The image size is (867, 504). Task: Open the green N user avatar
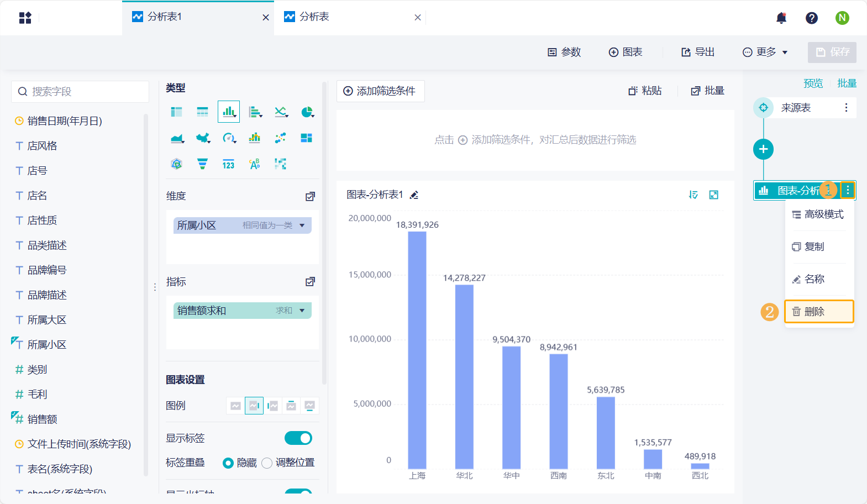842,18
